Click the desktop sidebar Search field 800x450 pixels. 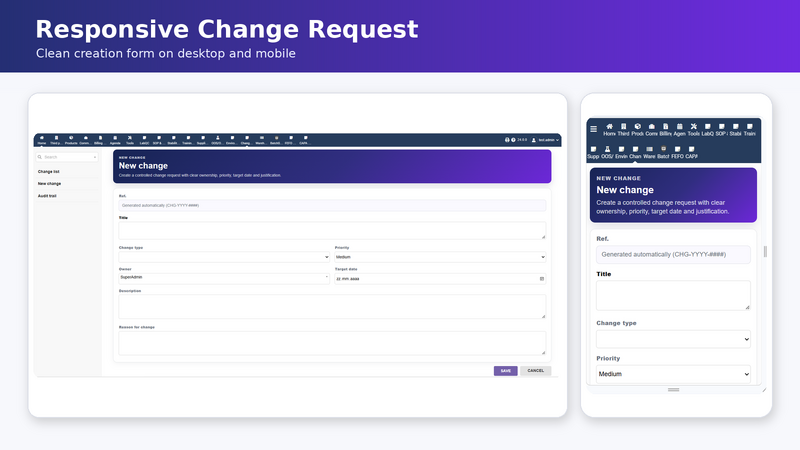[66, 157]
